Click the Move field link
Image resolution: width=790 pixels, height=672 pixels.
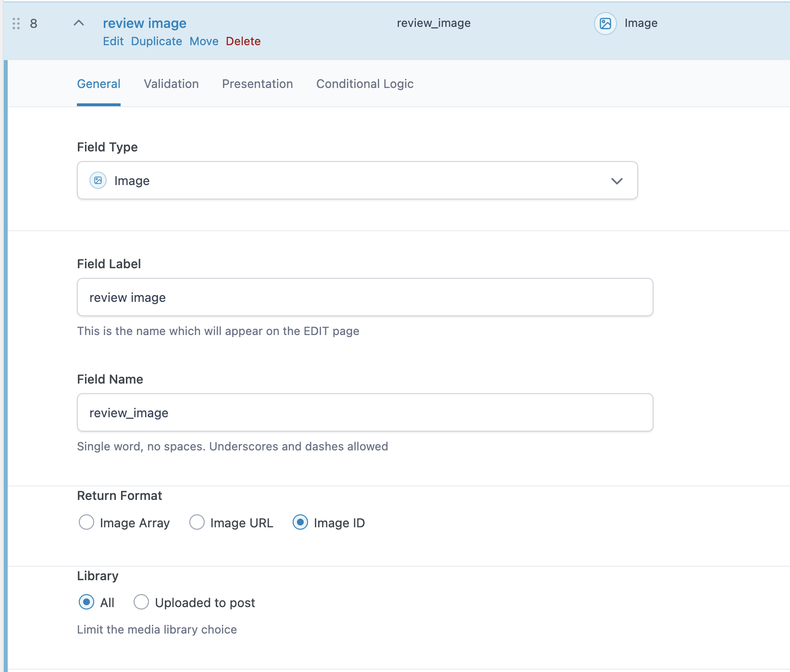click(204, 41)
